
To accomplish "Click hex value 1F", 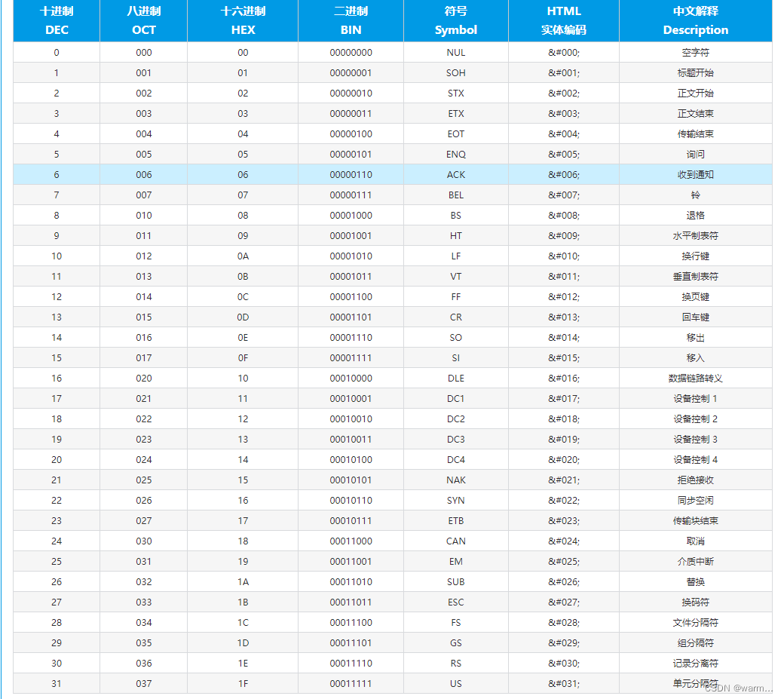I will 243,684.
